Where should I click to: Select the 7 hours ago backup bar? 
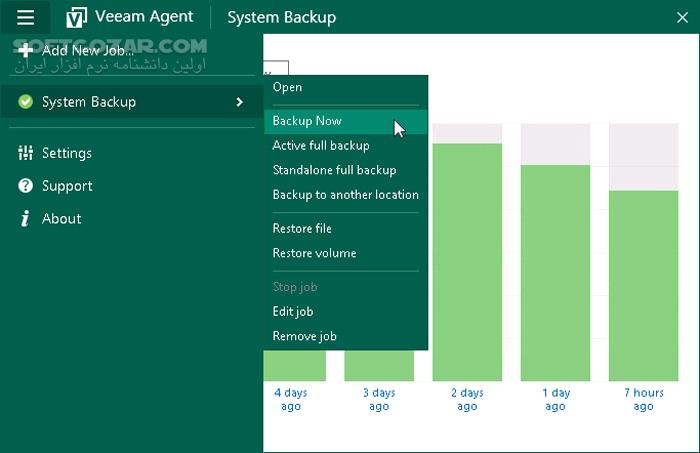tap(643, 286)
